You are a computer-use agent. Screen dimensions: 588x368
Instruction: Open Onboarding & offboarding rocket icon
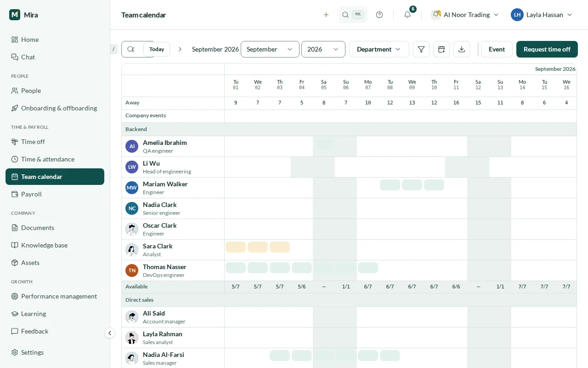click(15, 108)
